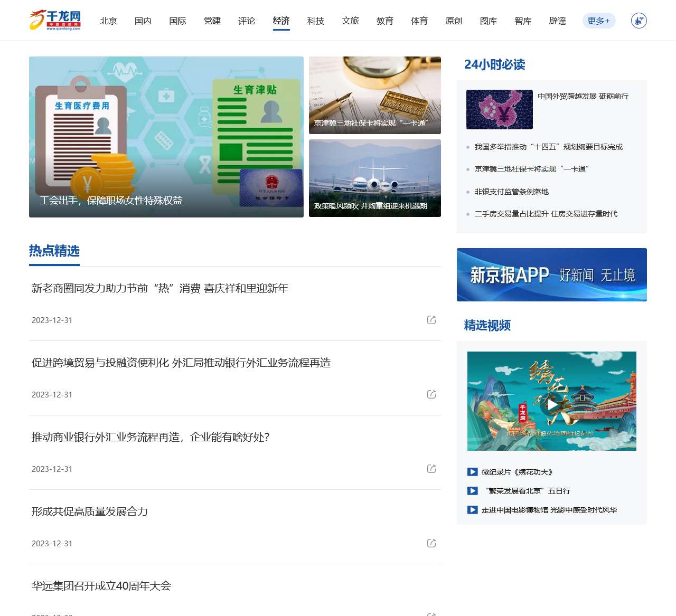Switch to the 科技 navigation tab

(x=315, y=21)
